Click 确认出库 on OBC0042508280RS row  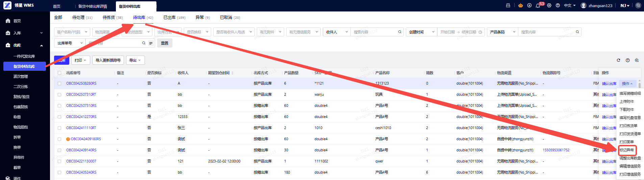pyautogui.click(x=609, y=84)
